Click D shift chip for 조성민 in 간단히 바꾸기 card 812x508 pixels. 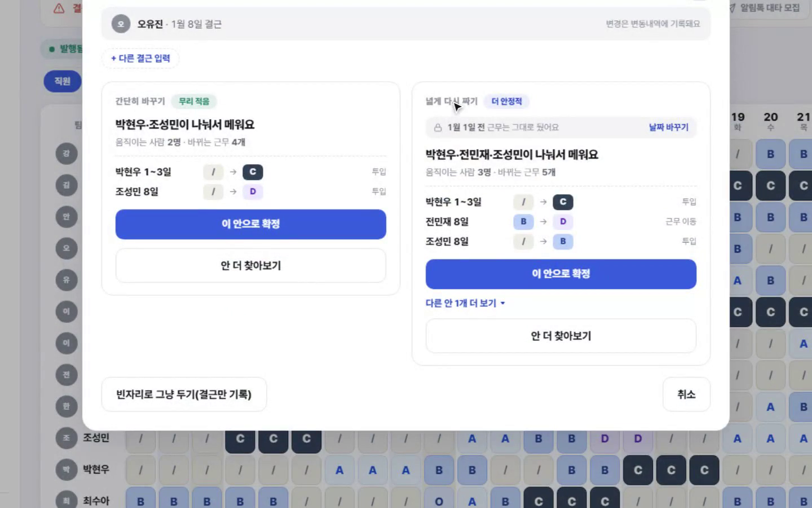[253, 191]
